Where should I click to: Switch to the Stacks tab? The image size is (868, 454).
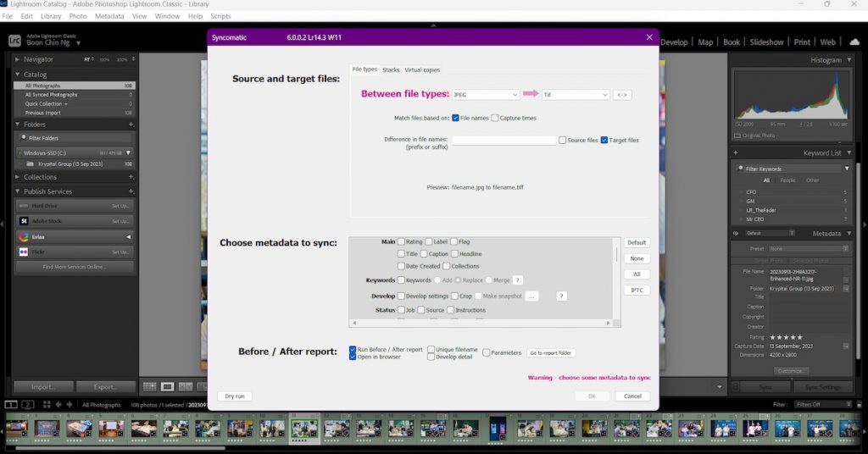[391, 69]
